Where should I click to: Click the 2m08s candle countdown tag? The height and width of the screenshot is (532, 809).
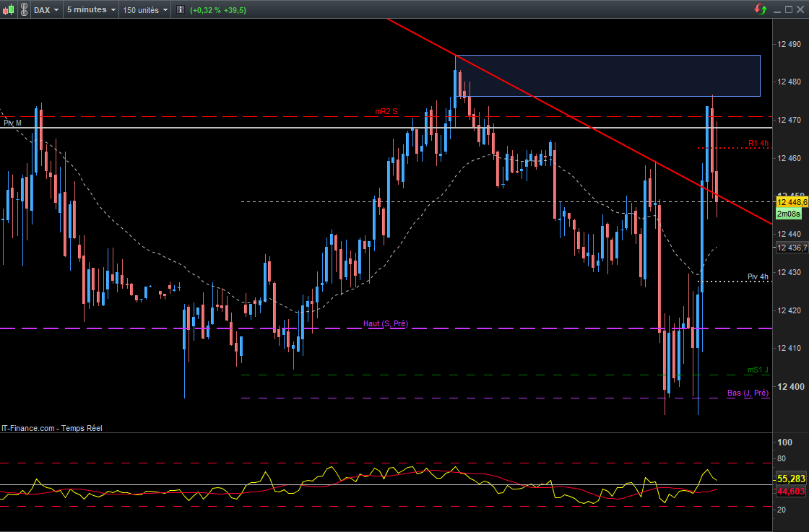(788, 214)
